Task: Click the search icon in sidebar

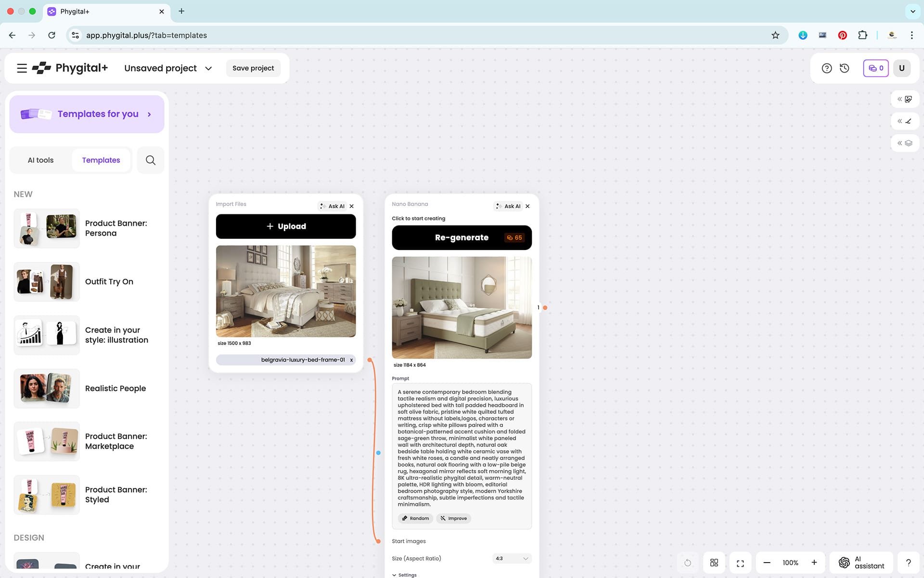Action: 151,160
